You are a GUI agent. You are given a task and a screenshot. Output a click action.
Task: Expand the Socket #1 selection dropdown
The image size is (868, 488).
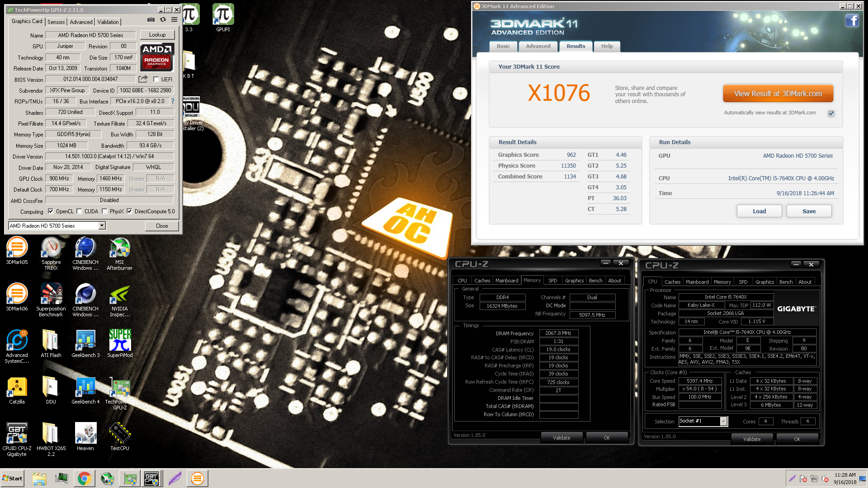pyautogui.click(x=723, y=421)
